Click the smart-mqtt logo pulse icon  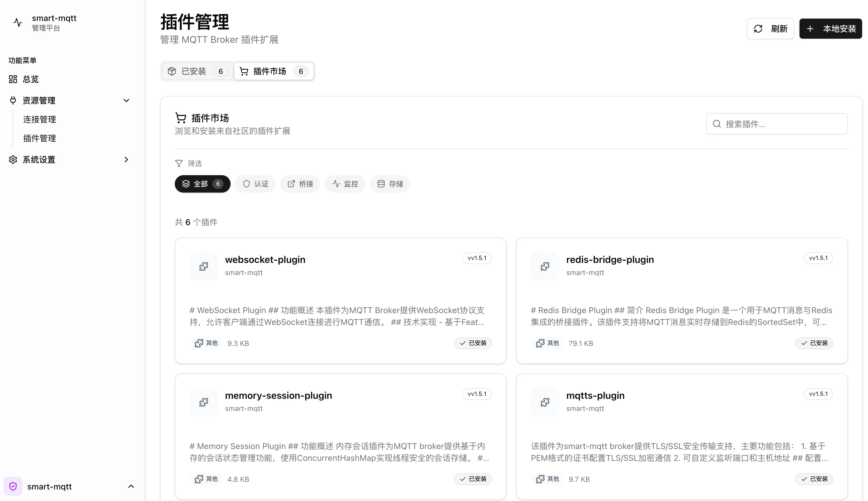pos(18,23)
